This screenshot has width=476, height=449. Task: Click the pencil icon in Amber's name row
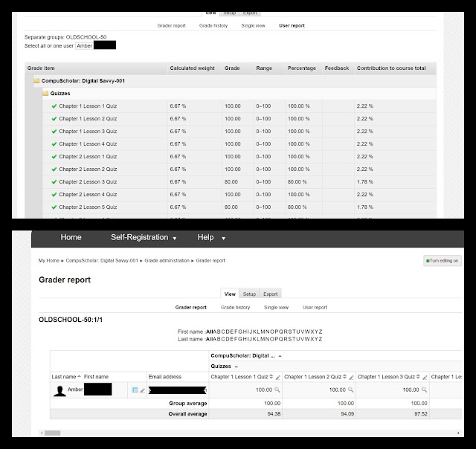click(142, 390)
